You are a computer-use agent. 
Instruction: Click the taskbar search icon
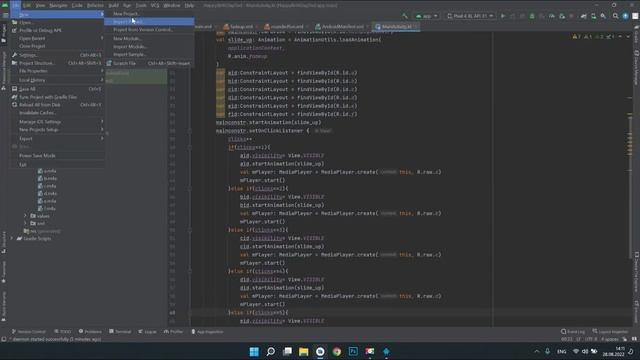pyautogui.click(x=271, y=351)
